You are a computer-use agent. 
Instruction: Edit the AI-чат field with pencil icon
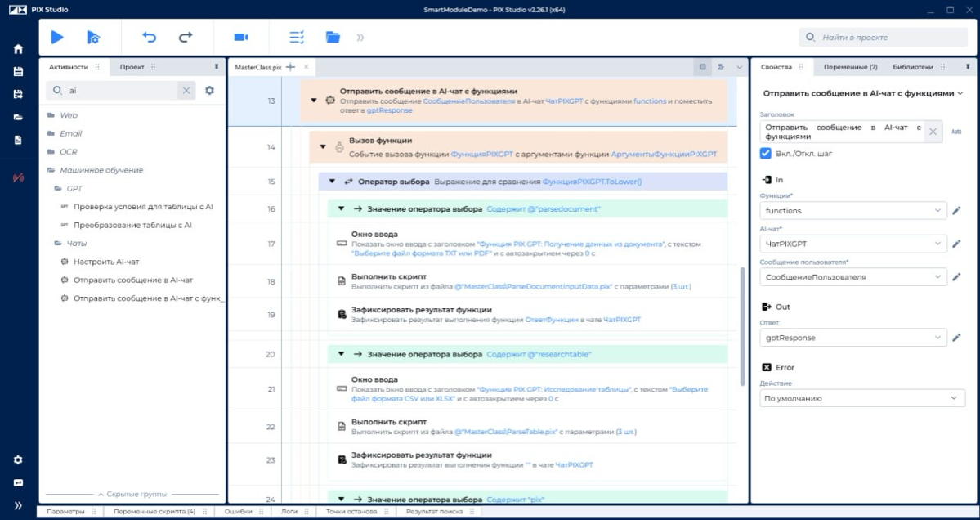pos(956,244)
